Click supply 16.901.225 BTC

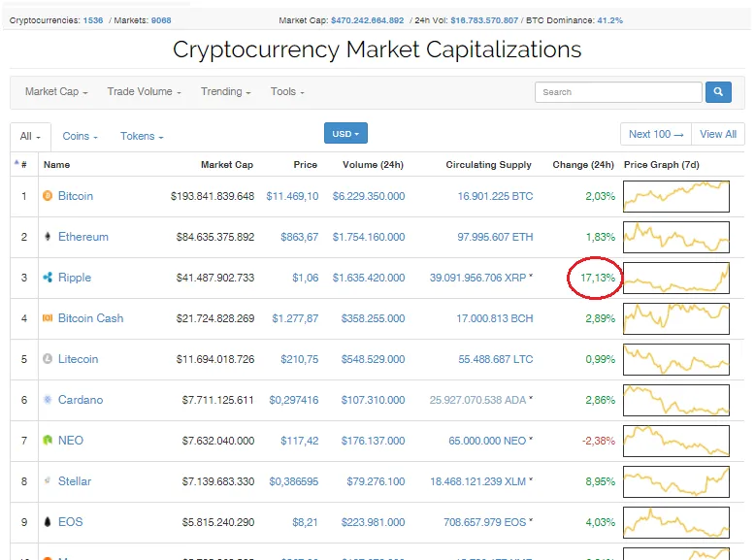click(495, 196)
